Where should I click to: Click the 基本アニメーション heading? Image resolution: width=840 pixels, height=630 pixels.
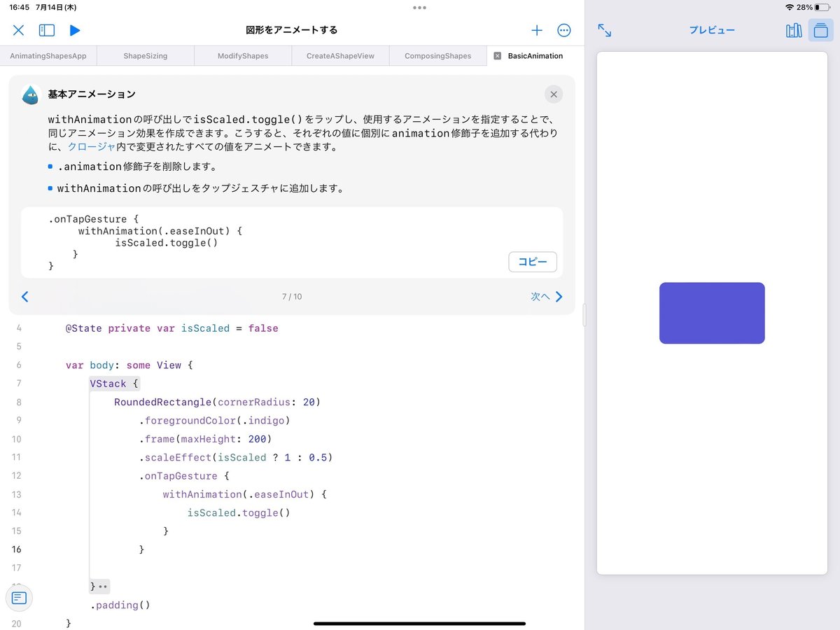click(92, 94)
